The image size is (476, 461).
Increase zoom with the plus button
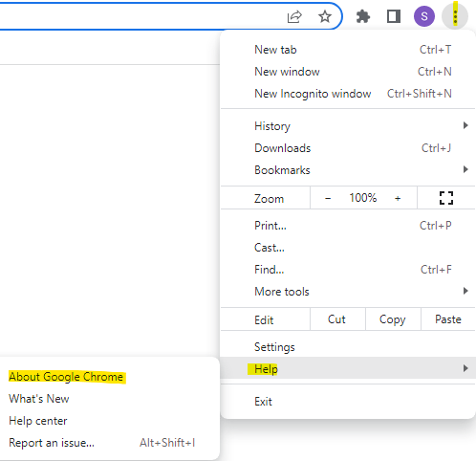point(398,198)
